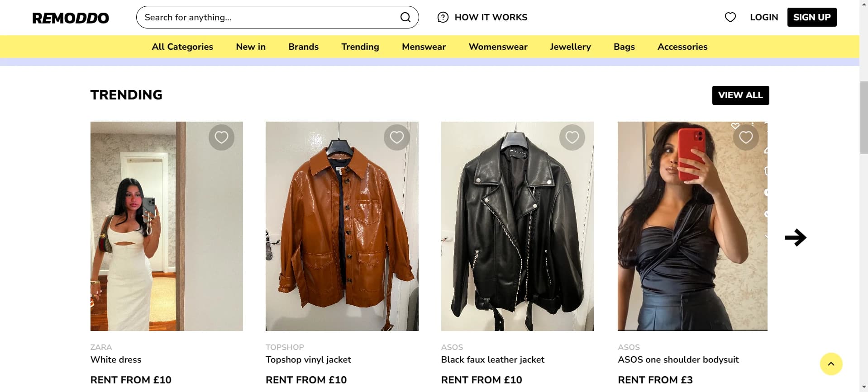
Task: Click the page vertical scrollbar thumb
Action: 863,118
